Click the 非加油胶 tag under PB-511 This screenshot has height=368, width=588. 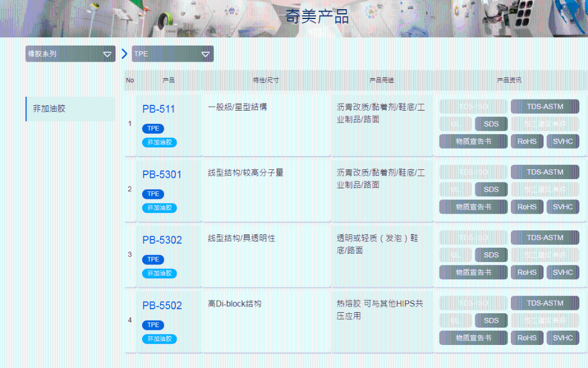[159, 142]
